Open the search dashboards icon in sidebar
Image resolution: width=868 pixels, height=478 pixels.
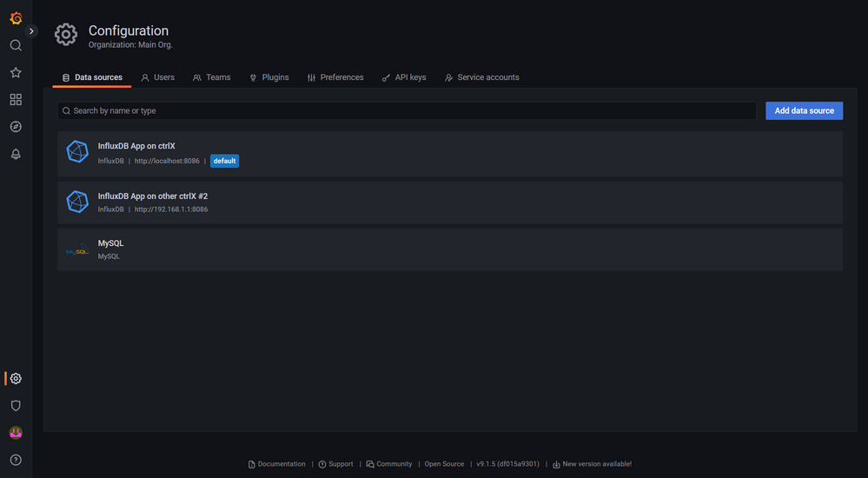pyautogui.click(x=16, y=45)
